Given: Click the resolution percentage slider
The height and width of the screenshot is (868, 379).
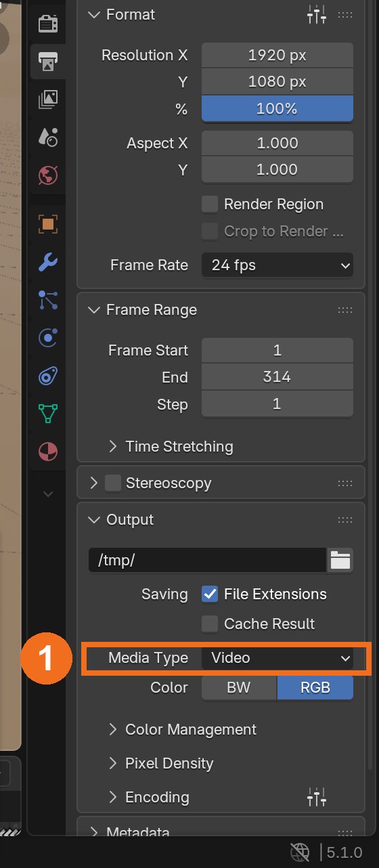Looking at the screenshot, I should pos(277,108).
